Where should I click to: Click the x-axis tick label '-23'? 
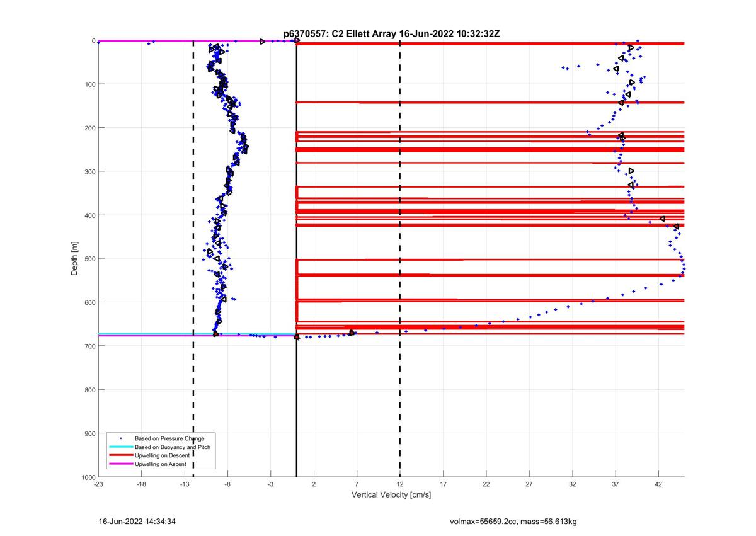pyautogui.click(x=98, y=484)
